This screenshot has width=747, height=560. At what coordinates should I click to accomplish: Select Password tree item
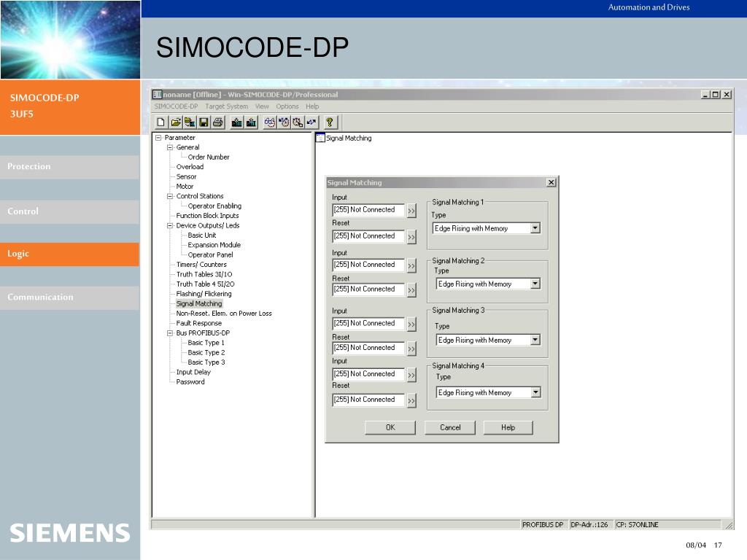click(x=190, y=382)
